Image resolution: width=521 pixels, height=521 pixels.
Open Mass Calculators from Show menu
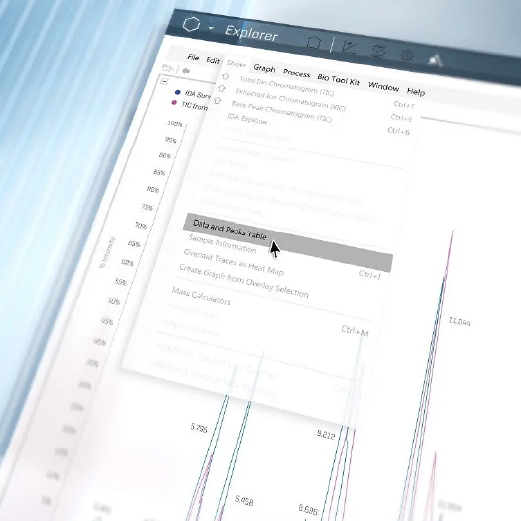(201, 296)
